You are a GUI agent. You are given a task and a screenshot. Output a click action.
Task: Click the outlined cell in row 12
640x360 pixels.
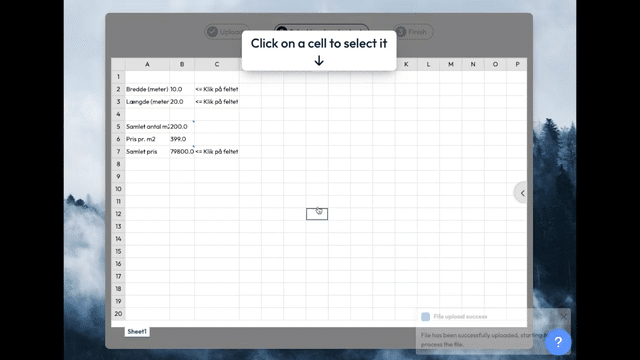[x=317, y=214]
